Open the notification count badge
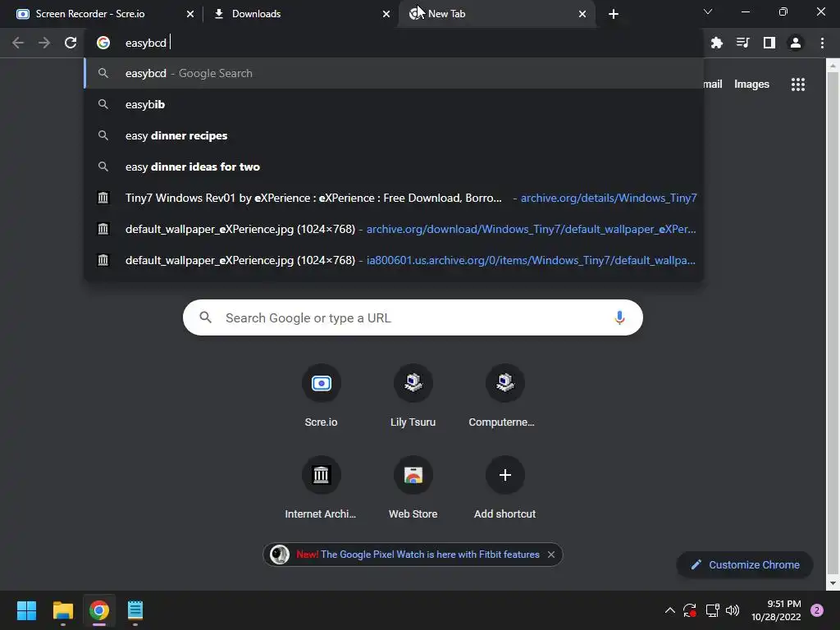The width and height of the screenshot is (840, 630). coord(817,610)
